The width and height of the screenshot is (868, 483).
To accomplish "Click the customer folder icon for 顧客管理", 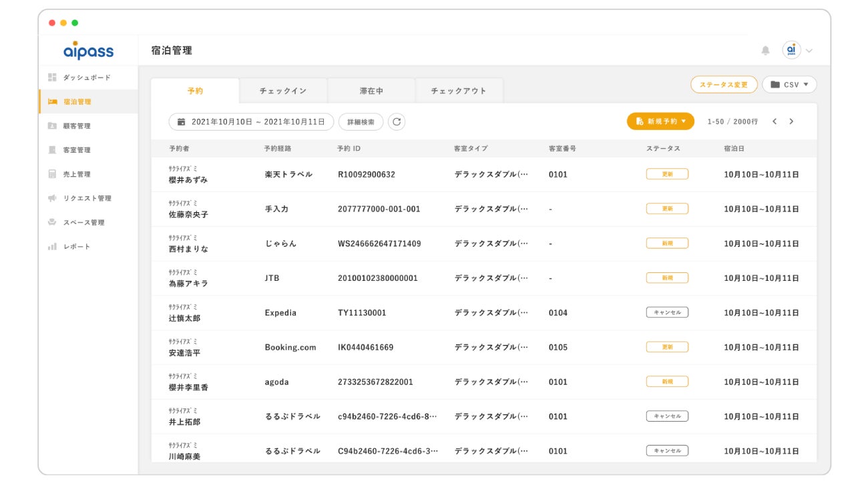I will [x=52, y=126].
